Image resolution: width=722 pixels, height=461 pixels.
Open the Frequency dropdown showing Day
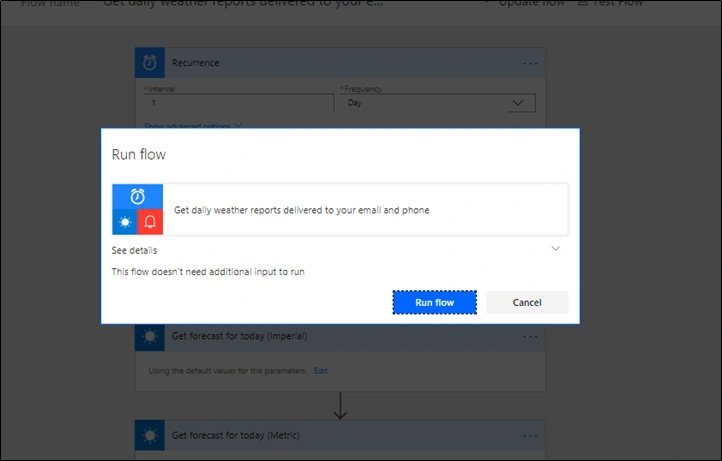coord(438,103)
